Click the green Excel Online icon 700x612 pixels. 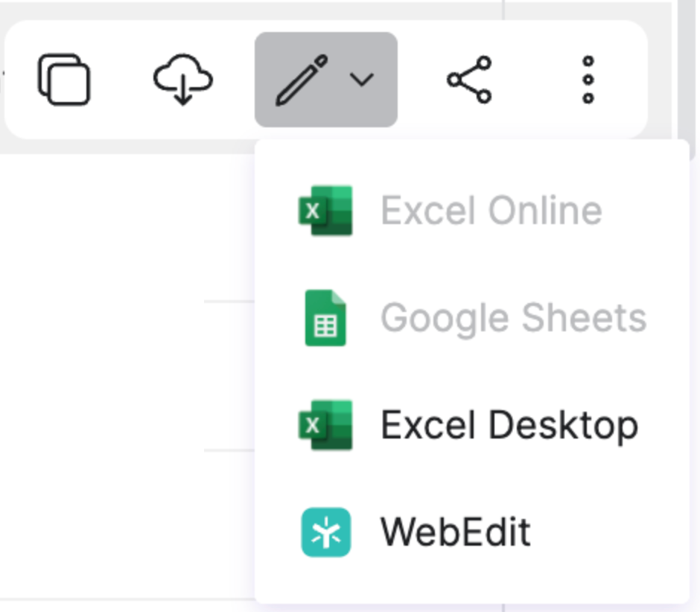point(325,211)
